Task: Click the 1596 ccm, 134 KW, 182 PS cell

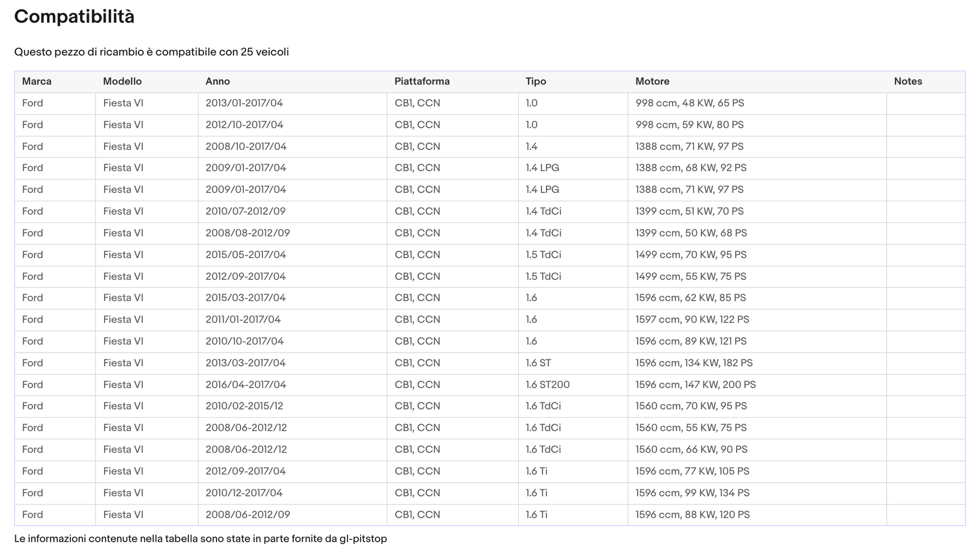Action: pos(694,363)
